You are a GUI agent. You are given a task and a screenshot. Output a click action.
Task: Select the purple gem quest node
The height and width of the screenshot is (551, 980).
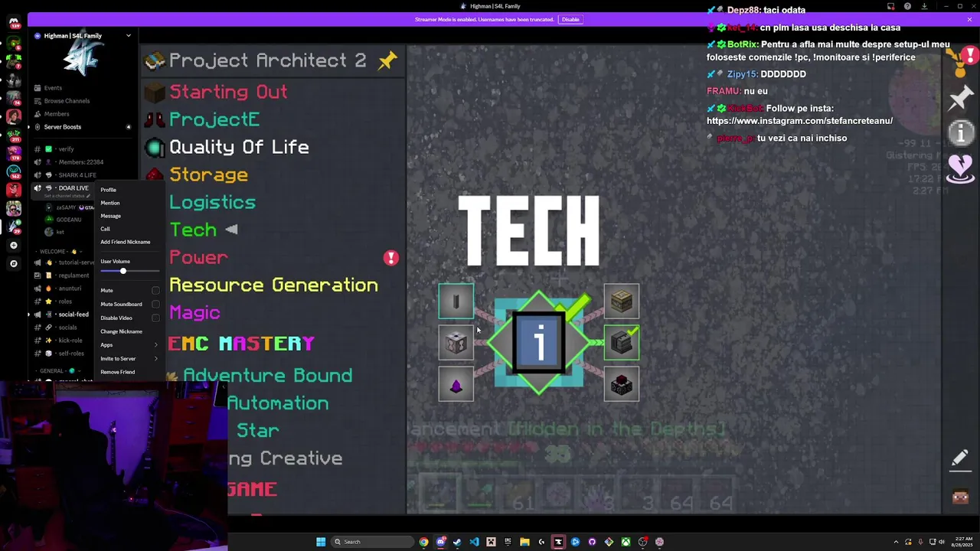[x=456, y=384]
